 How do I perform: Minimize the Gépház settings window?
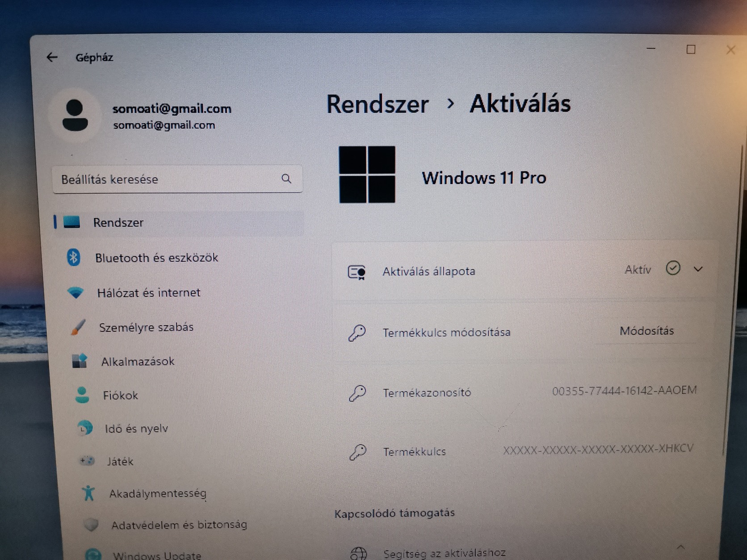[x=651, y=48]
